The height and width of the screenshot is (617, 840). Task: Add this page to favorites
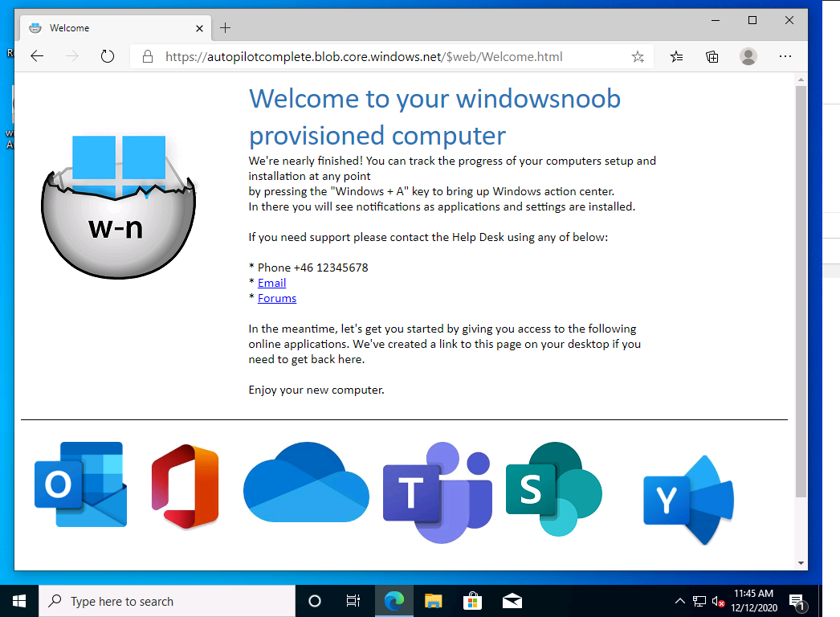(x=638, y=57)
